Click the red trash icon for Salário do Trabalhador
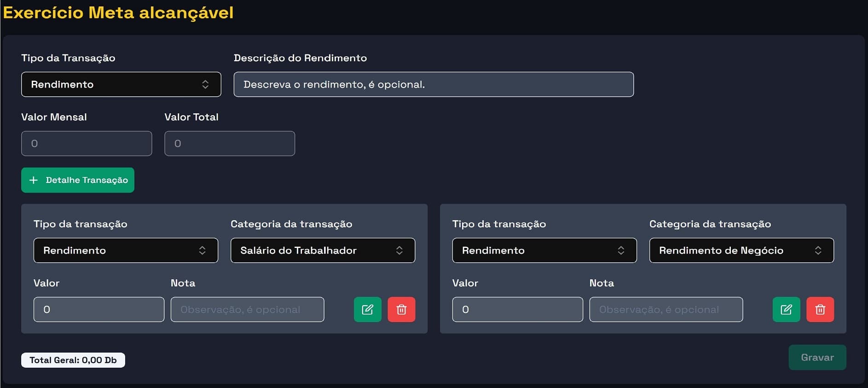 [x=401, y=309]
